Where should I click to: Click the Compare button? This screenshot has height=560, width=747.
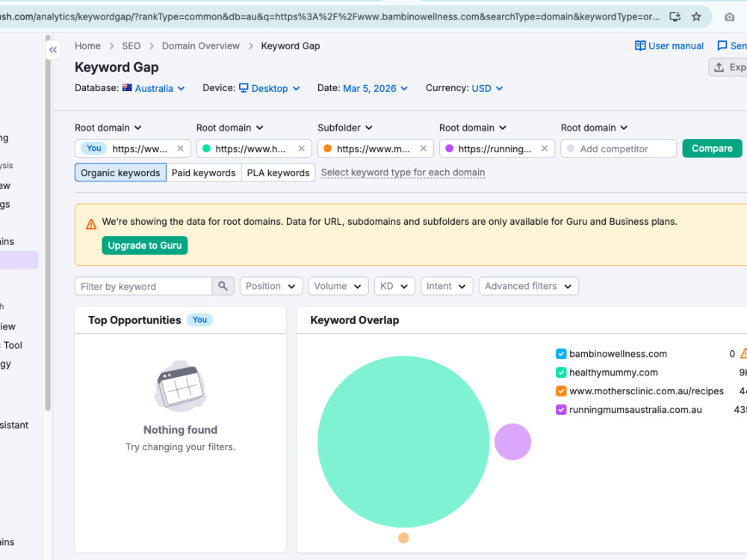pos(712,148)
